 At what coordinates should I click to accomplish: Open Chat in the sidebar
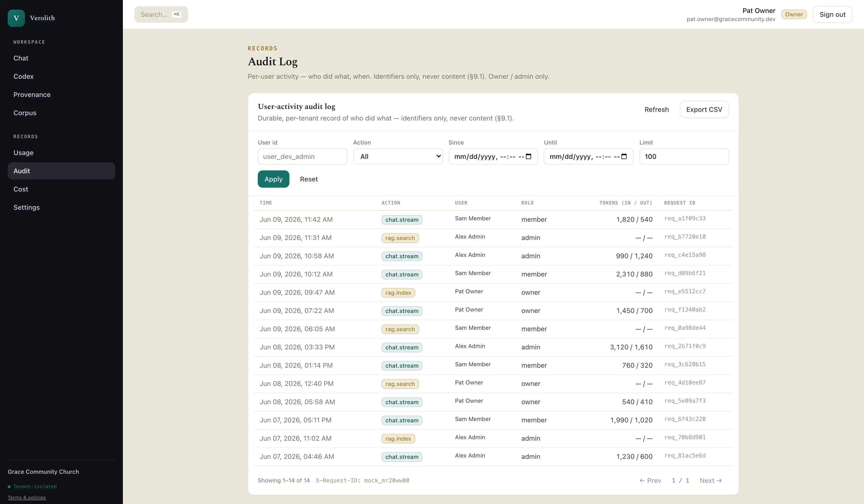(x=61, y=58)
